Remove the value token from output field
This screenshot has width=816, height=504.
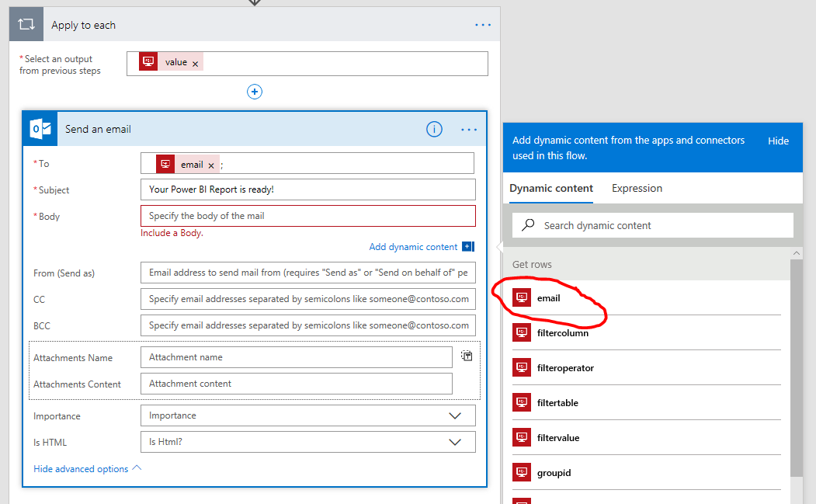[x=195, y=64]
